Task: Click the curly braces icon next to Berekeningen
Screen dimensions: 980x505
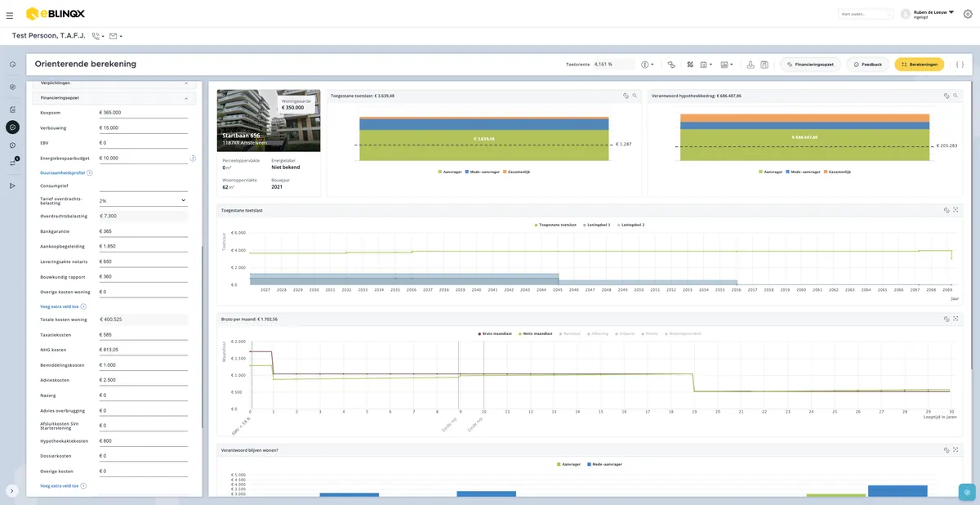Action: pyautogui.click(x=960, y=64)
